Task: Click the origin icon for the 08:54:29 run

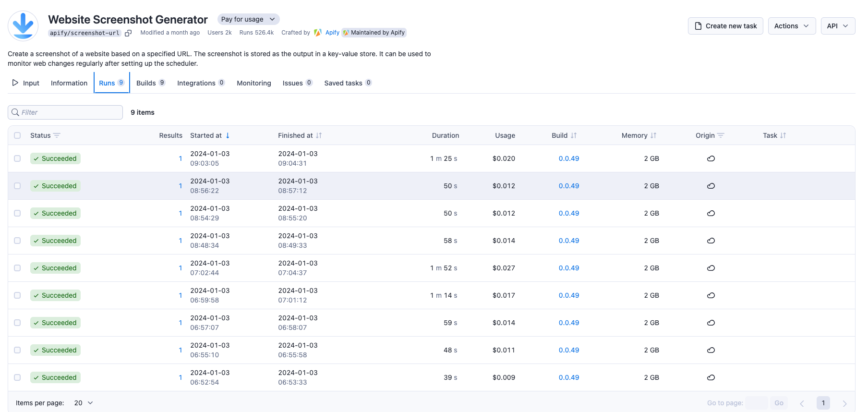Action: 711,213
